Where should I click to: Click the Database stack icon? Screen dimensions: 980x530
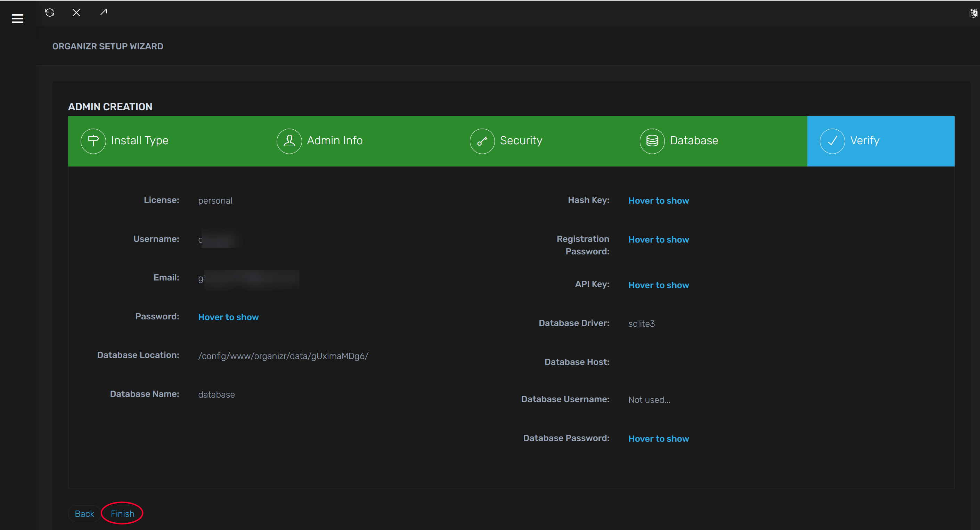[652, 141]
